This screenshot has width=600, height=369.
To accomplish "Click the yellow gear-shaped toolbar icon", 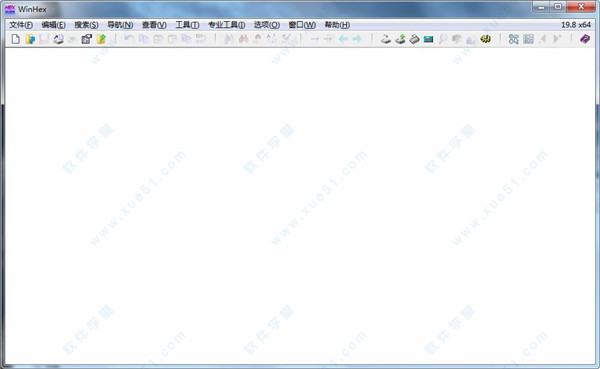I will pos(486,39).
